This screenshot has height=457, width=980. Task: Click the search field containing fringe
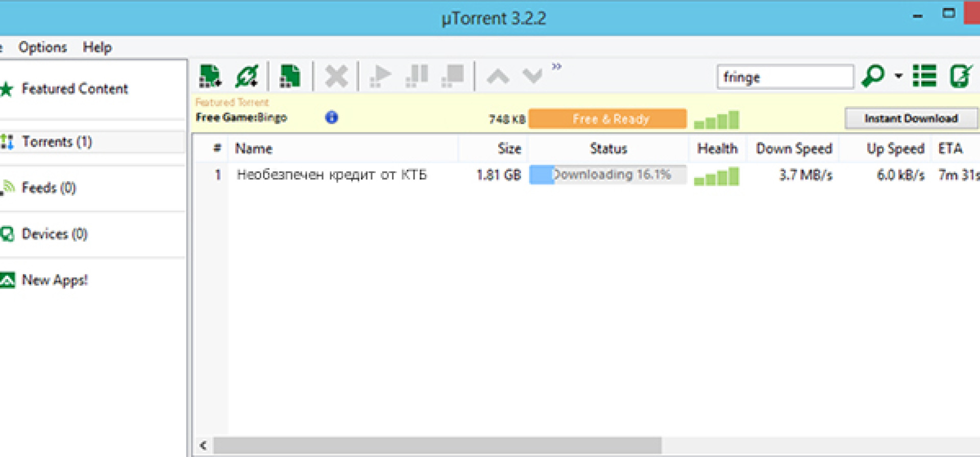click(x=785, y=78)
